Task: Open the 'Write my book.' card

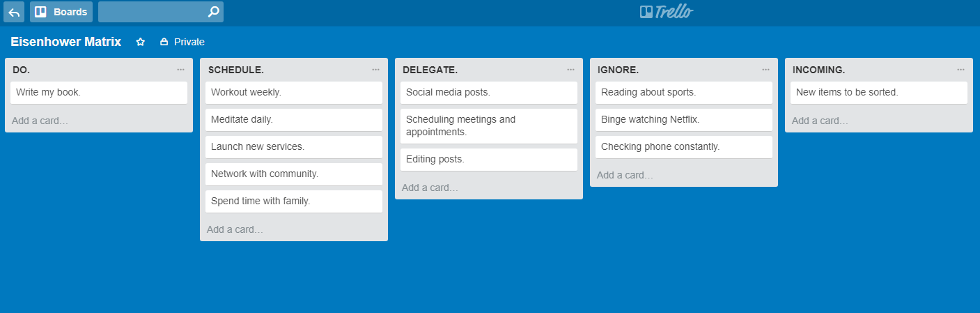Action: tap(99, 93)
